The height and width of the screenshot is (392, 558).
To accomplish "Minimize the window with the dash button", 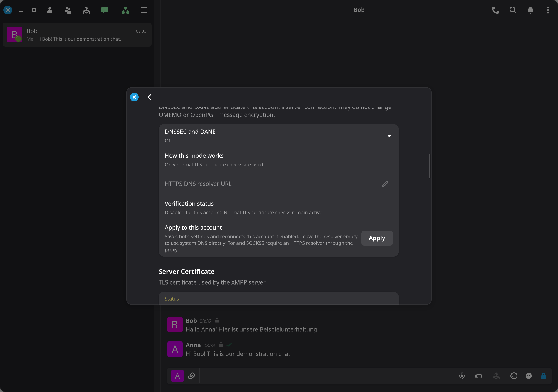I will coord(21,11).
